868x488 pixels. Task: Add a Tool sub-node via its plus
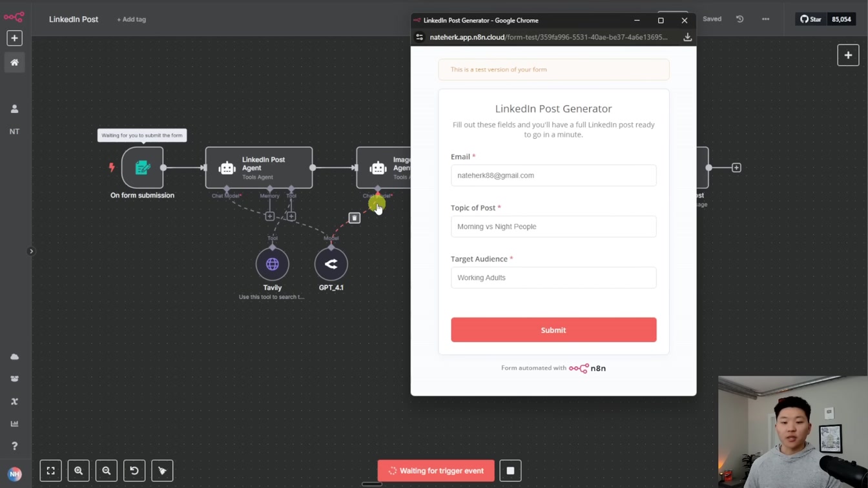(x=291, y=216)
